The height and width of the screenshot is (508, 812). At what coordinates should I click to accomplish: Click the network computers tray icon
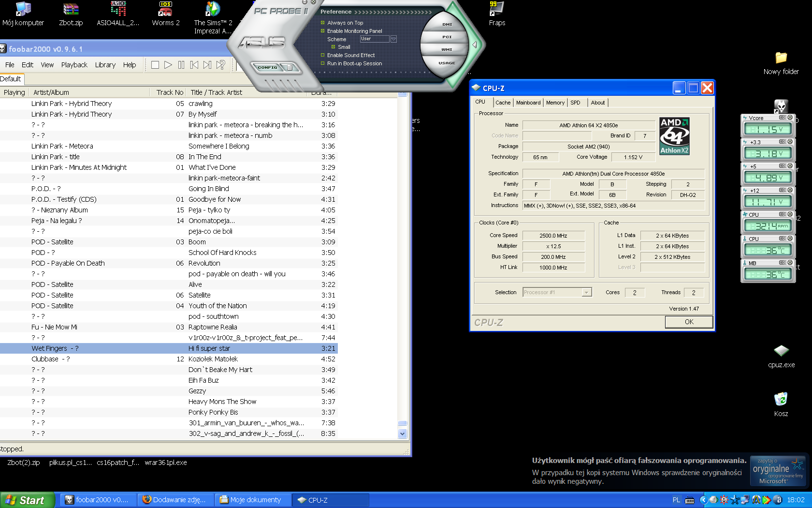tap(745, 500)
